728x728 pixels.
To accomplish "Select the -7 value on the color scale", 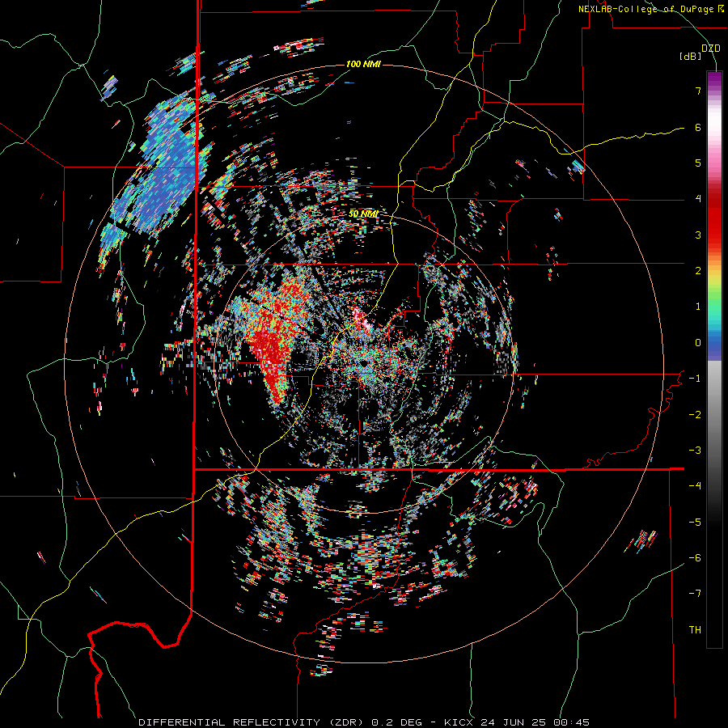I will 695,594.
